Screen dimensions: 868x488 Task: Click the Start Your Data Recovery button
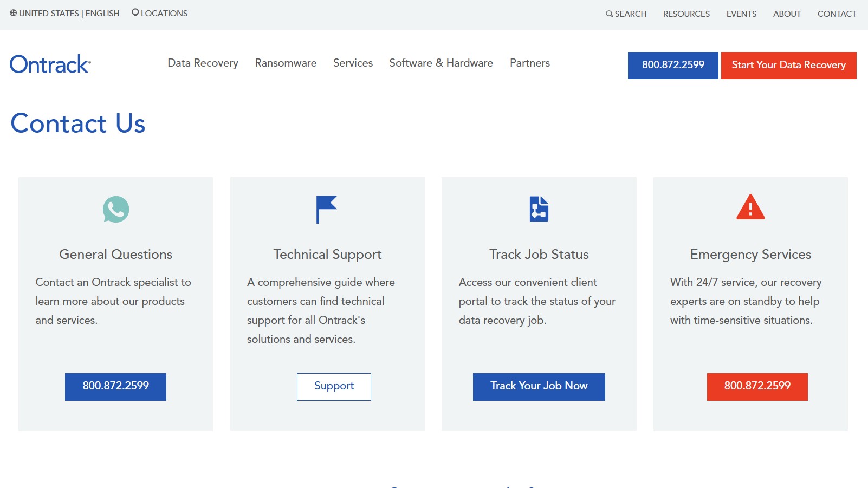(x=788, y=65)
